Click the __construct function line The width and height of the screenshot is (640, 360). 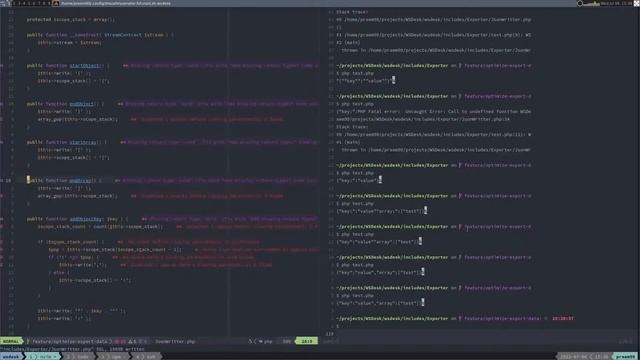point(100,35)
